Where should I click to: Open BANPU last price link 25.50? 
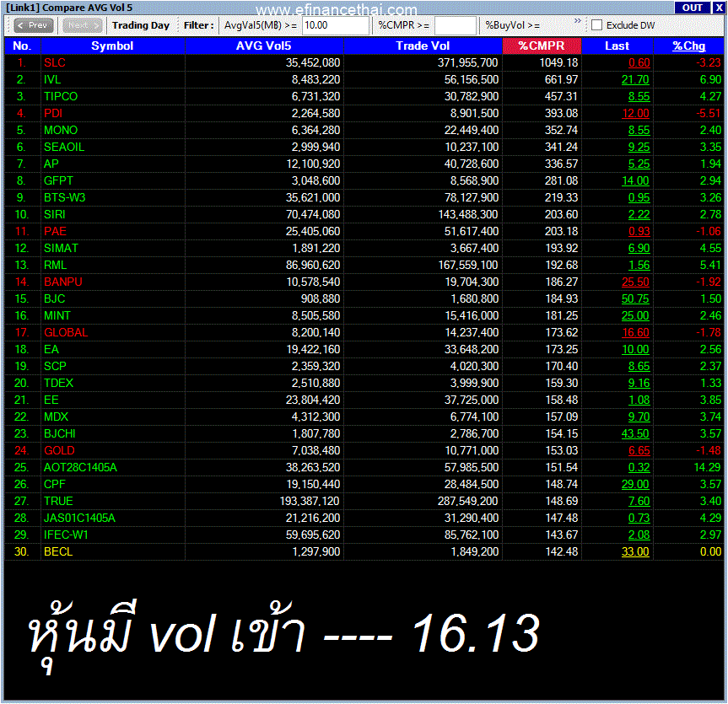[x=635, y=282]
